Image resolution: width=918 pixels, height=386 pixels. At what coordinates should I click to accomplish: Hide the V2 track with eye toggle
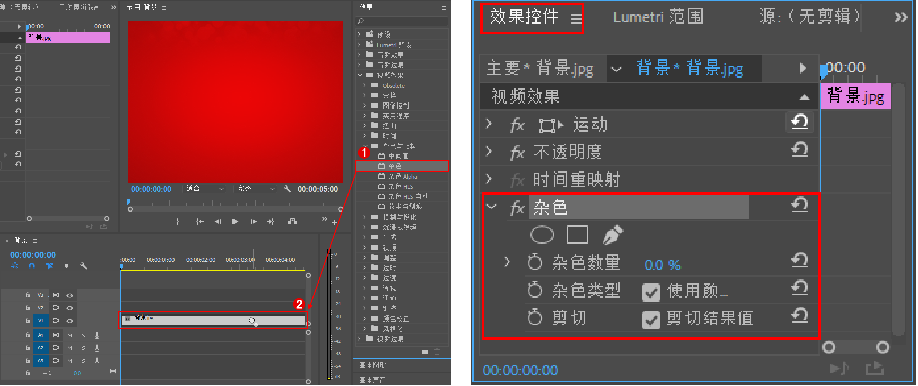coord(70,308)
